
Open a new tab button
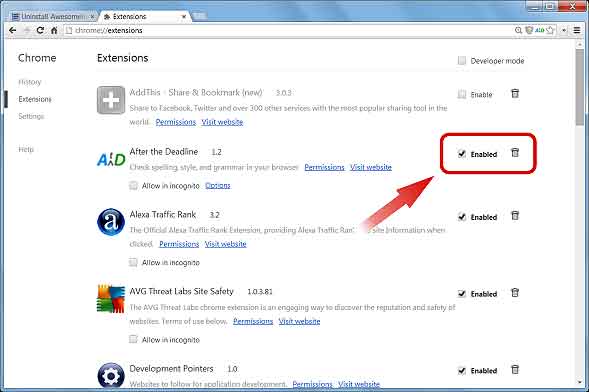tap(199, 16)
